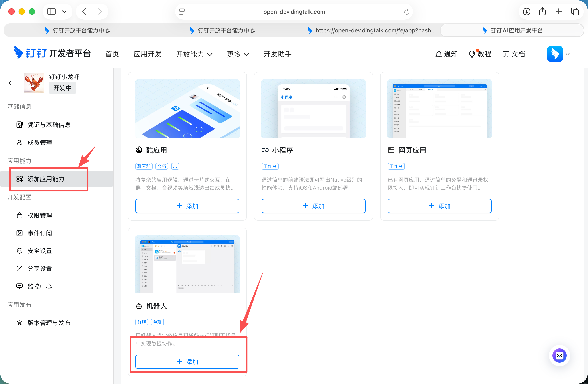The height and width of the screenshot is (384, 588).
Task: Switch to the 钉钉 AI应用开发平台 tab
Action: (x=512, y=30)
